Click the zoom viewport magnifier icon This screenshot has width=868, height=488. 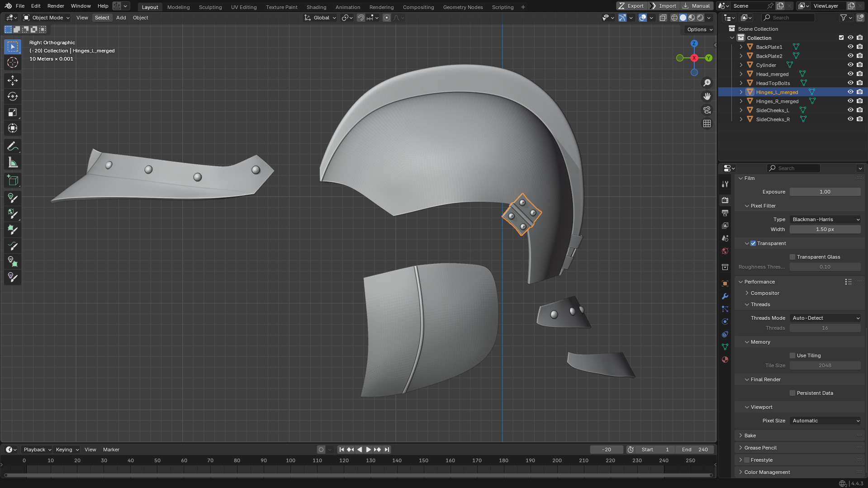click(707, 83)
